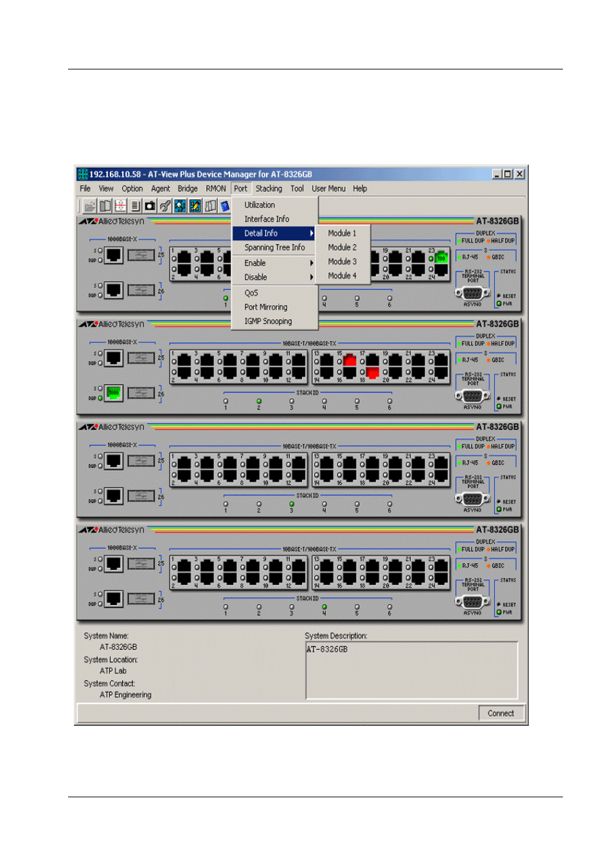Click green stack ID 2 LED on second module
Image resolution: width=613 pixels, height=868 pixels.
tap(259, 401)
